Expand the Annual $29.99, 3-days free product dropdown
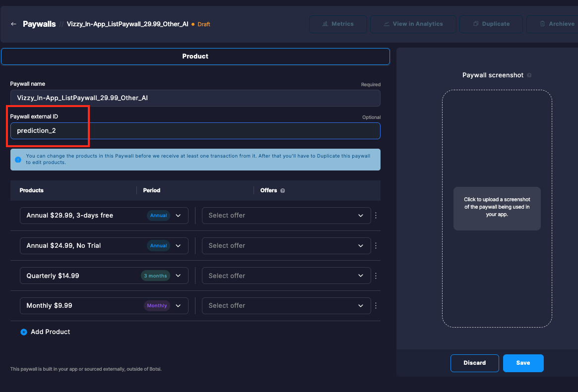The height and width of the screenshot is (392, 578). (178, 215)
